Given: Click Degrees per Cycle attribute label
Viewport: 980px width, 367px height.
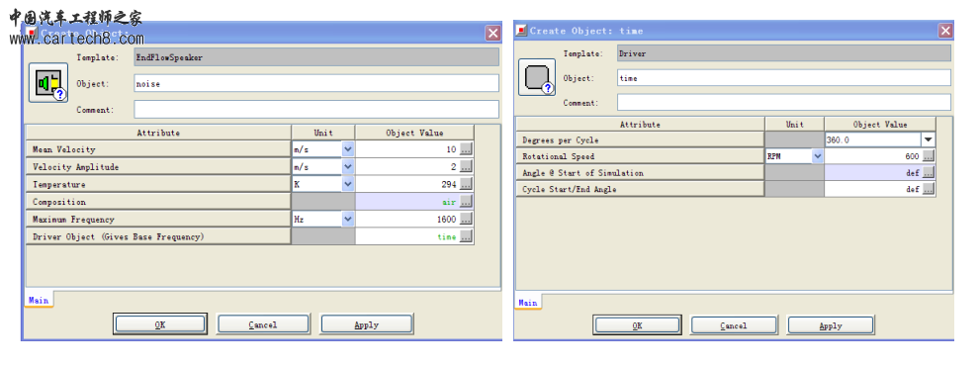Looking at the screenshot, I should pos(640,140).
